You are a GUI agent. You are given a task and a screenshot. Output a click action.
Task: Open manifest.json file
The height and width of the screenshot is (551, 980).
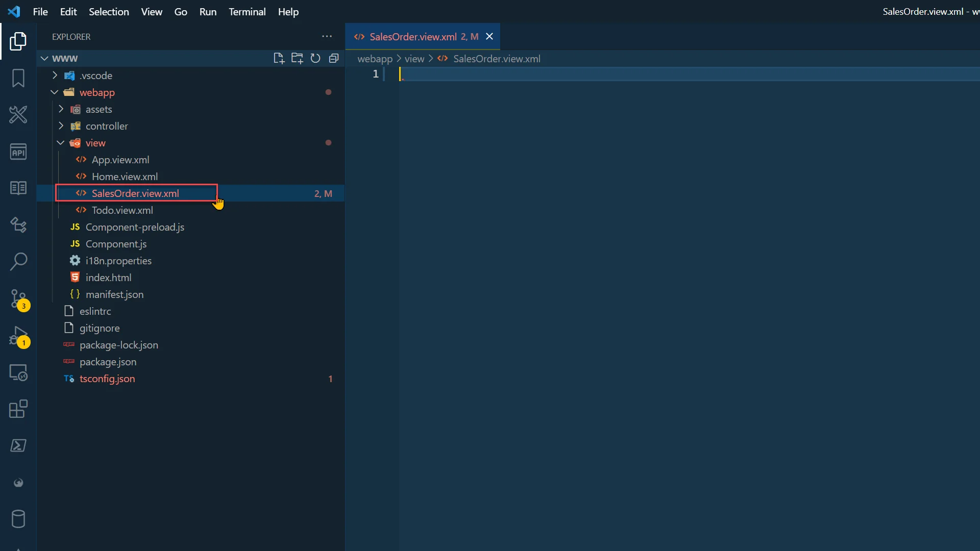[114, 294]
